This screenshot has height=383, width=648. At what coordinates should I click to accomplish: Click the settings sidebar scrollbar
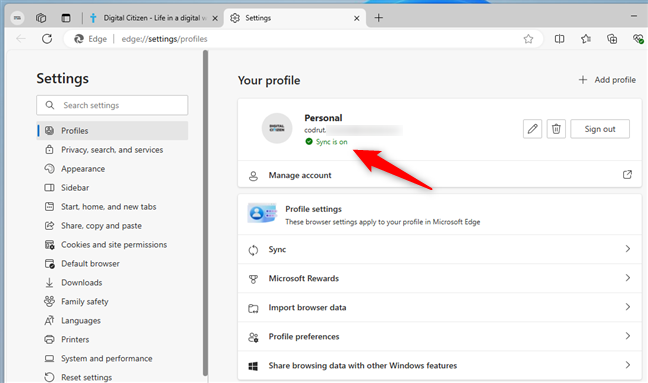tap(205, 213)
